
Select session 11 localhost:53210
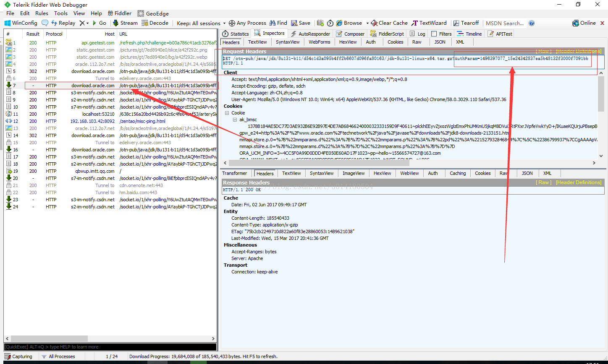[x=110, y=114]
